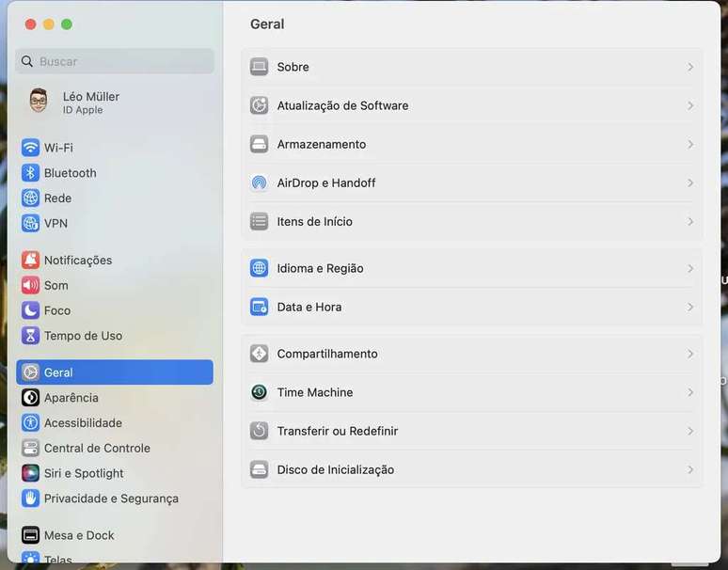
Task: Click the Transferir ou Redefinir icon
Action: pos(259,431)
